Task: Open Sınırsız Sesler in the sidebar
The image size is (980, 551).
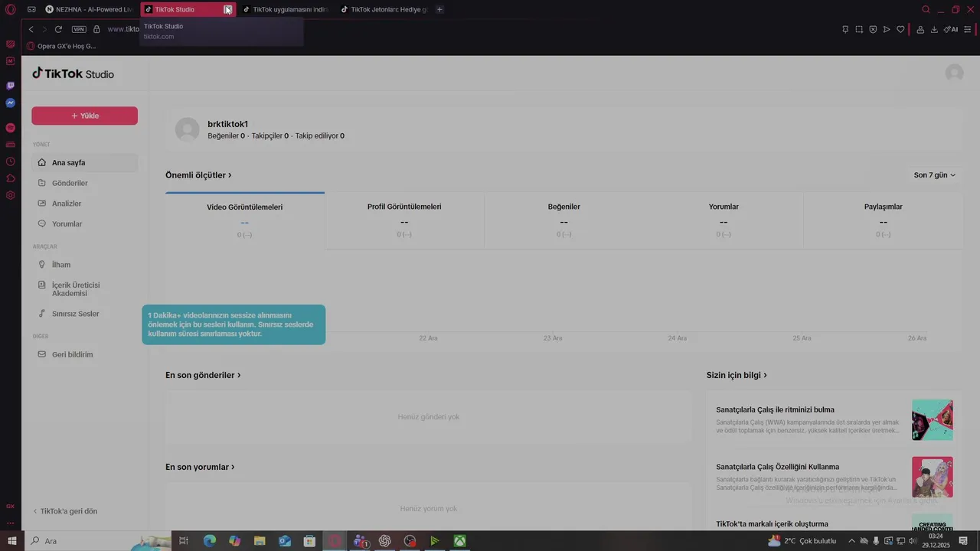Action: tap(84, 314)
